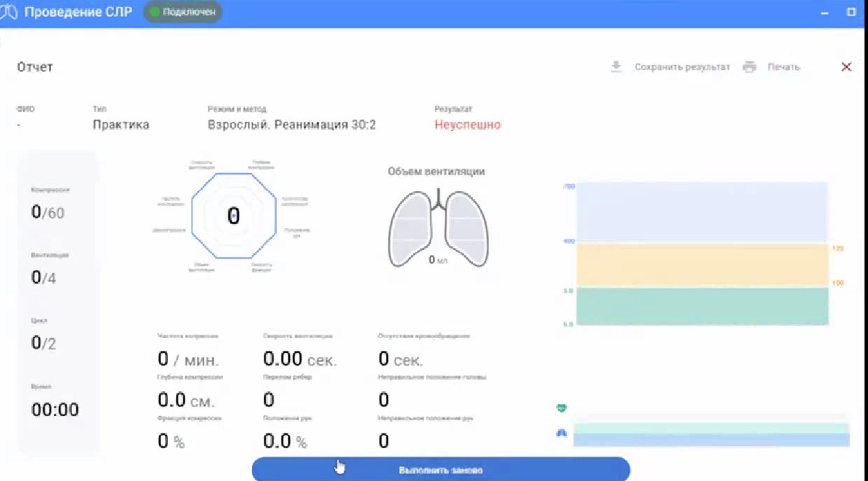Close the report with red X
The image size is (868, 481).
click(x=846, y=67)
